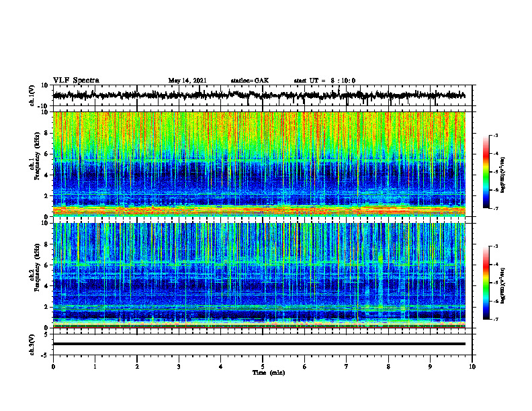Click time axis tick label "7"
The width and height of the screenshot is (532, 411).
347,367
